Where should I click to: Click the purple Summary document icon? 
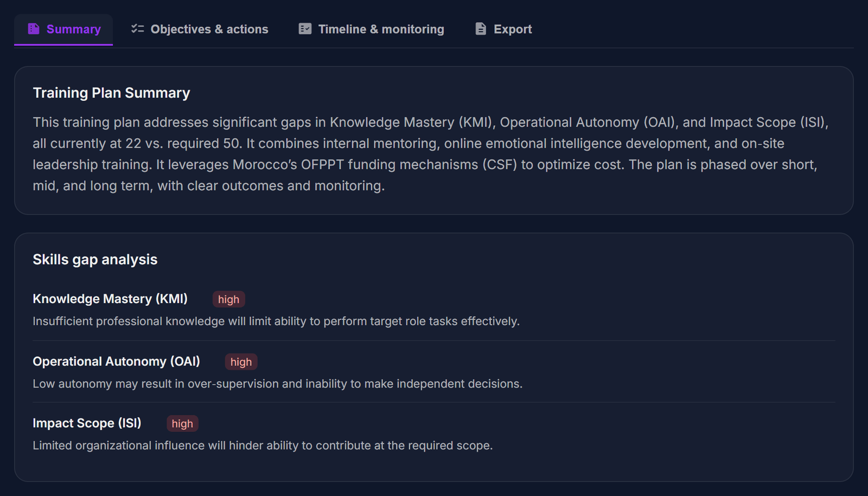(x=34, y=29)
